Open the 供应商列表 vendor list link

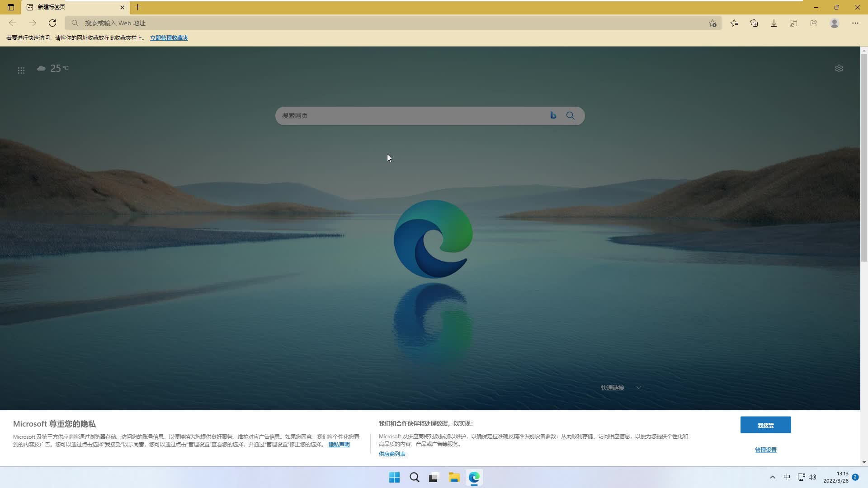(392, 454)
